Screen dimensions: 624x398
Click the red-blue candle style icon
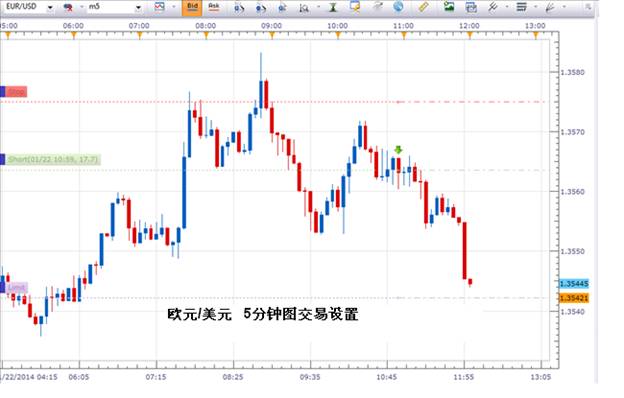(68, 7)
